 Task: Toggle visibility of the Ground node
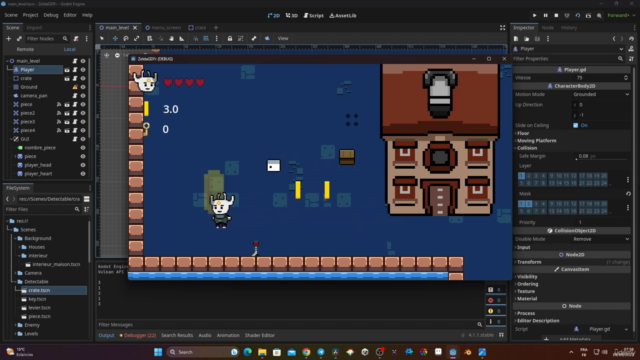tap(83, 87)
